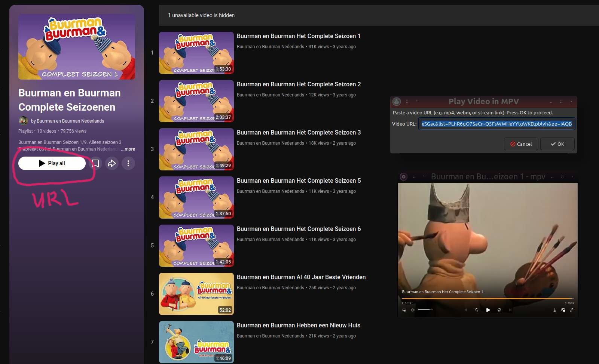Expand the playlist description with ...more
Screen dimensions: 599x364
pos(128,149)
